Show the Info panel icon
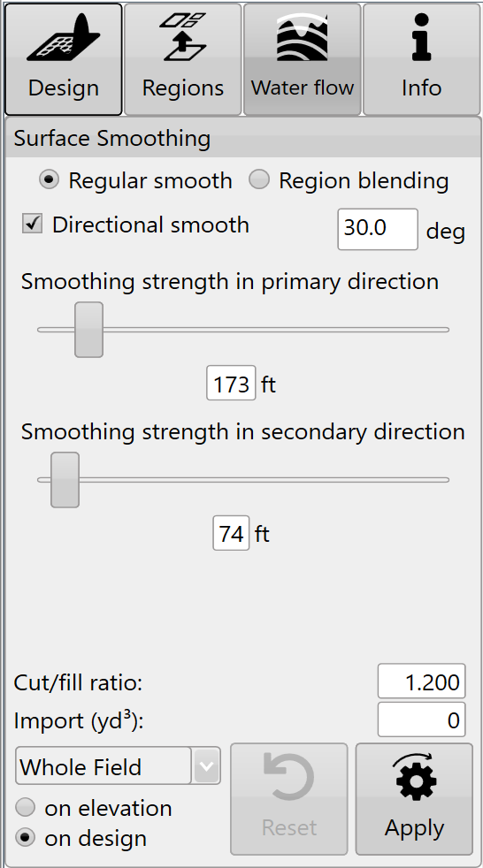The image size is (483, 868). (x=421, y=36)
